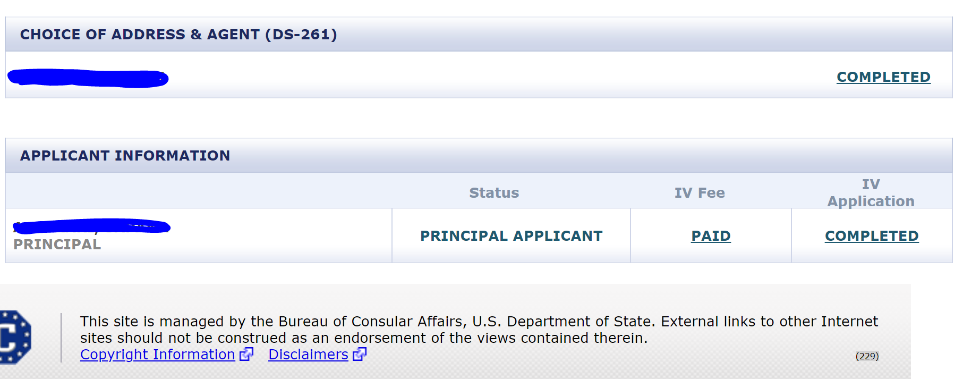Click footer line starting 'sites should not'
The width and height of the screenshot is (980, 379).
tap(363, 338)
